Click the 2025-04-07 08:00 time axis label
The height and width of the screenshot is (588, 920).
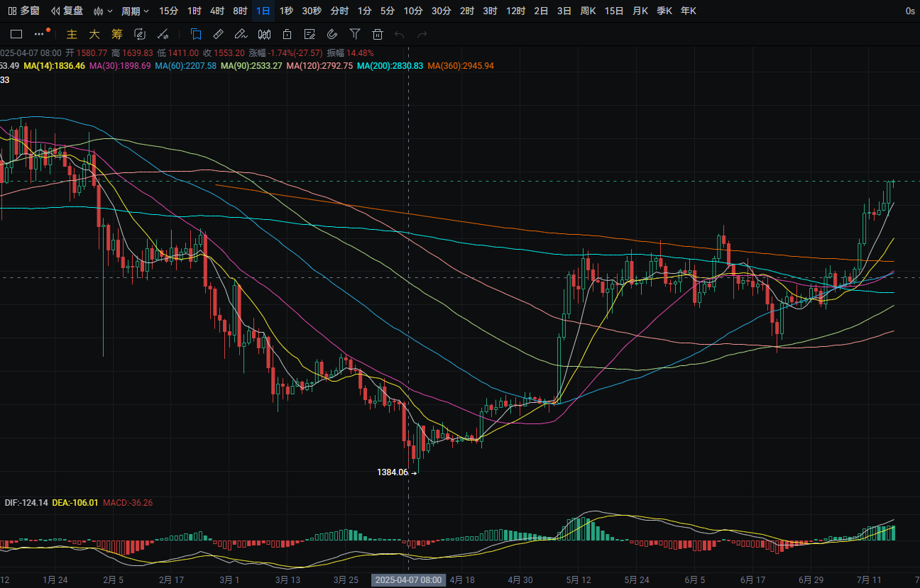click(x=409, y=580)
